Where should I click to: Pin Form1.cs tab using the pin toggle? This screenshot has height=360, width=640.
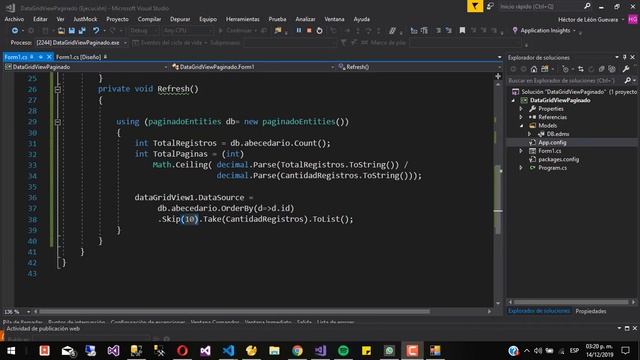point(40,57)
